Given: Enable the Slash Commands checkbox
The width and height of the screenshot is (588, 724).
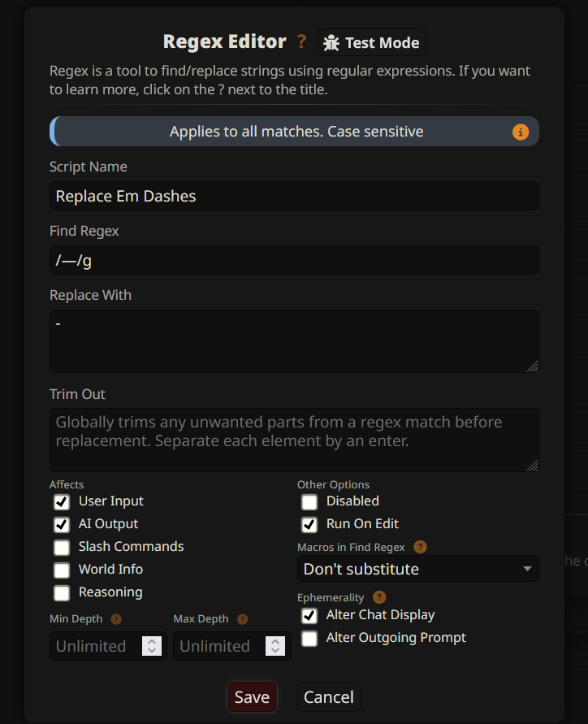Looking at the screenshot, I should tap(62, 547).
